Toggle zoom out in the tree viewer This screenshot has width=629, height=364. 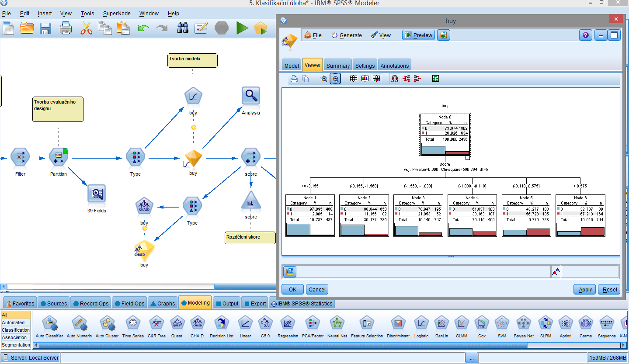pos(335,79)
